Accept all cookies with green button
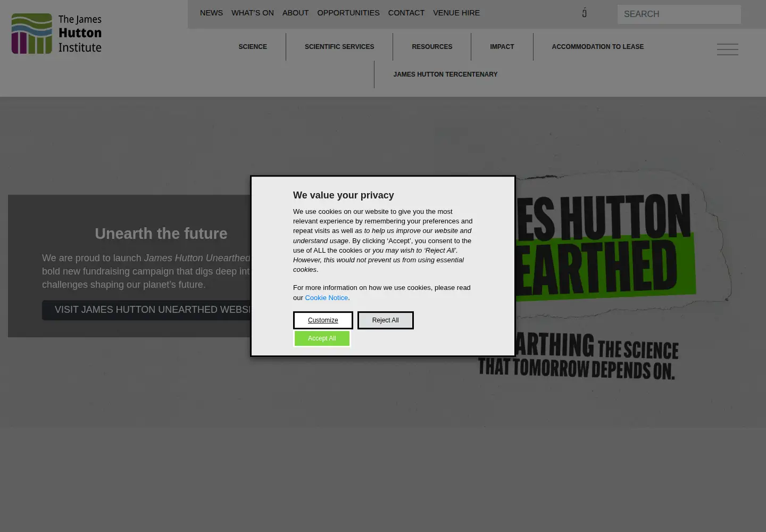The height and width of the screenshot is (532, 766). 322,338
